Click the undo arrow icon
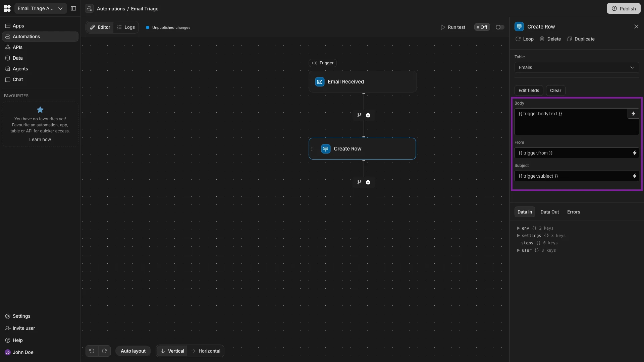The height and width of the screenshot is (362, 644). [x=92, y=351]
